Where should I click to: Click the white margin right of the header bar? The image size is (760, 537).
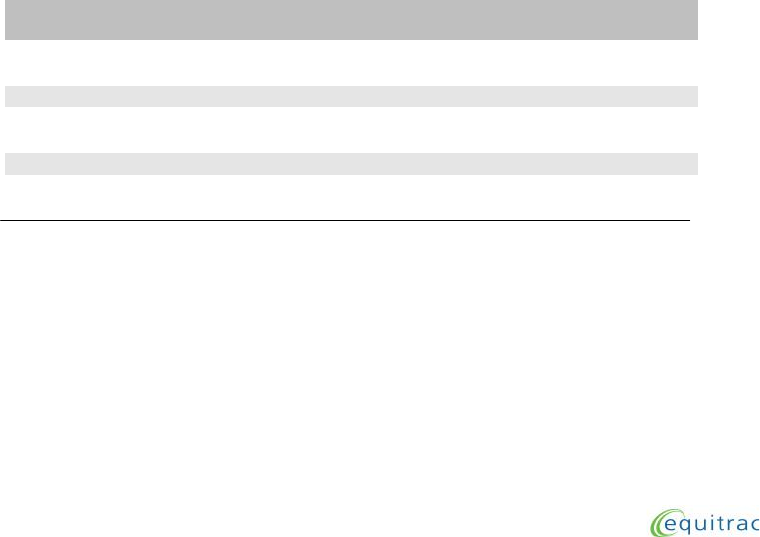[729, 20]
